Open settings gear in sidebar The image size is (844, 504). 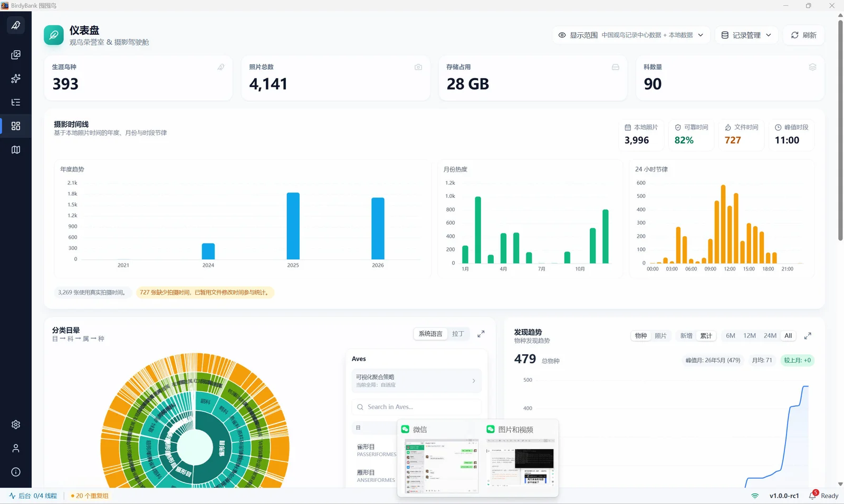16,424
